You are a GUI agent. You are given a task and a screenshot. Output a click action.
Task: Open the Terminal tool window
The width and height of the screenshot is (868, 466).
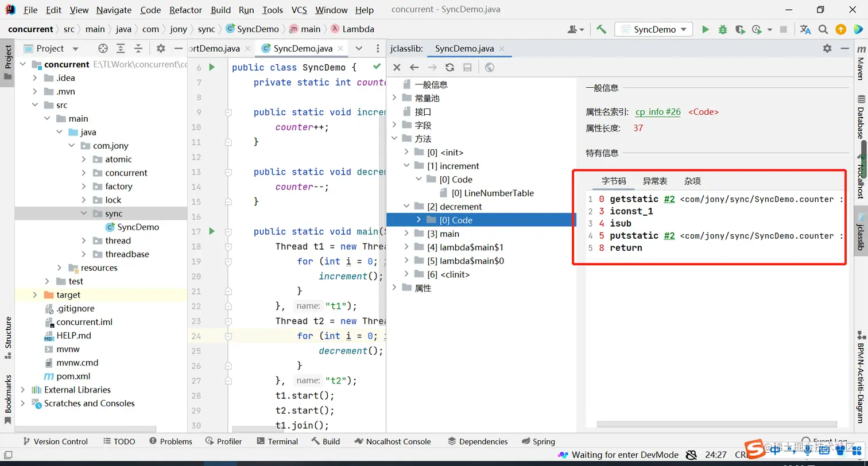(x=277, y=441)
